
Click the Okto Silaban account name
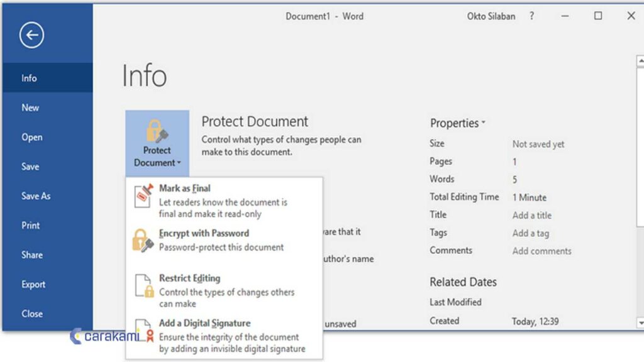[x=491, y=16]
